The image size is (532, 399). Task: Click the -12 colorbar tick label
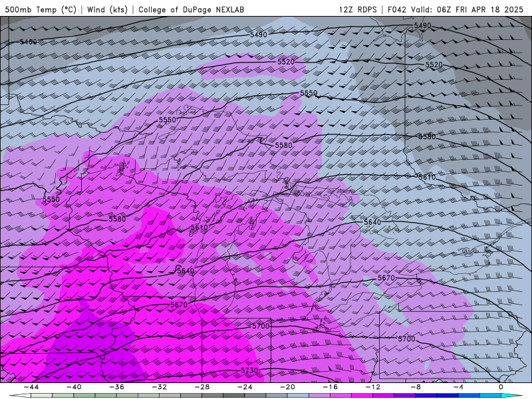coord(373,387)
